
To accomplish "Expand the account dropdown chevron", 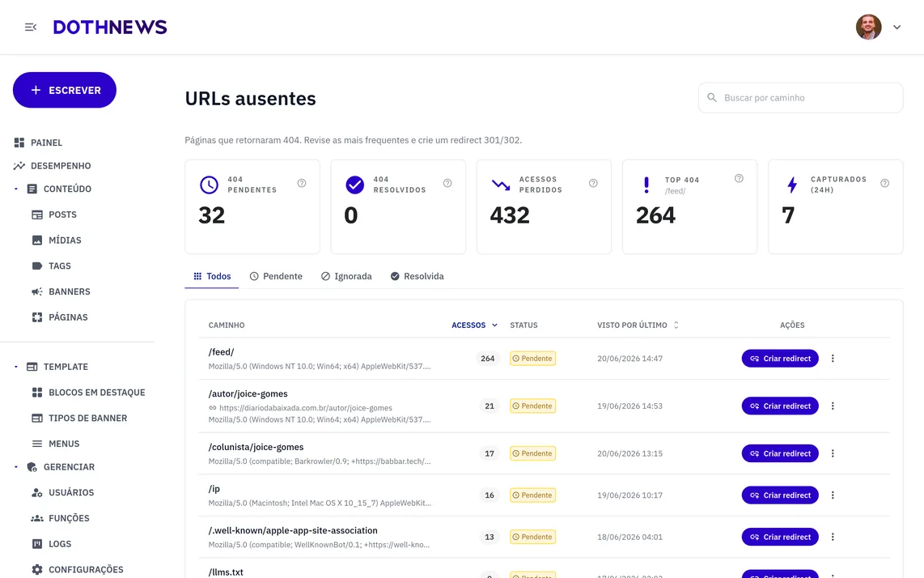I will (896, 28).
